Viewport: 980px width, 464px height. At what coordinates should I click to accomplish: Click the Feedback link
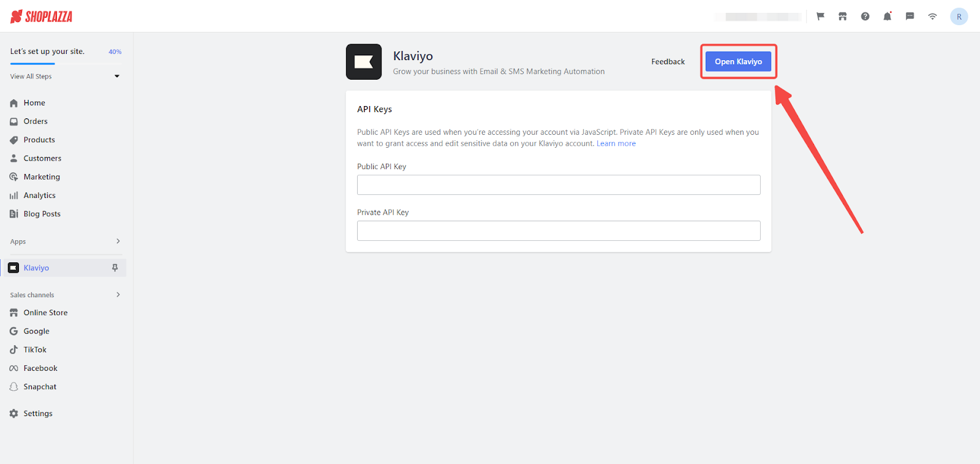tap(668, 62)
